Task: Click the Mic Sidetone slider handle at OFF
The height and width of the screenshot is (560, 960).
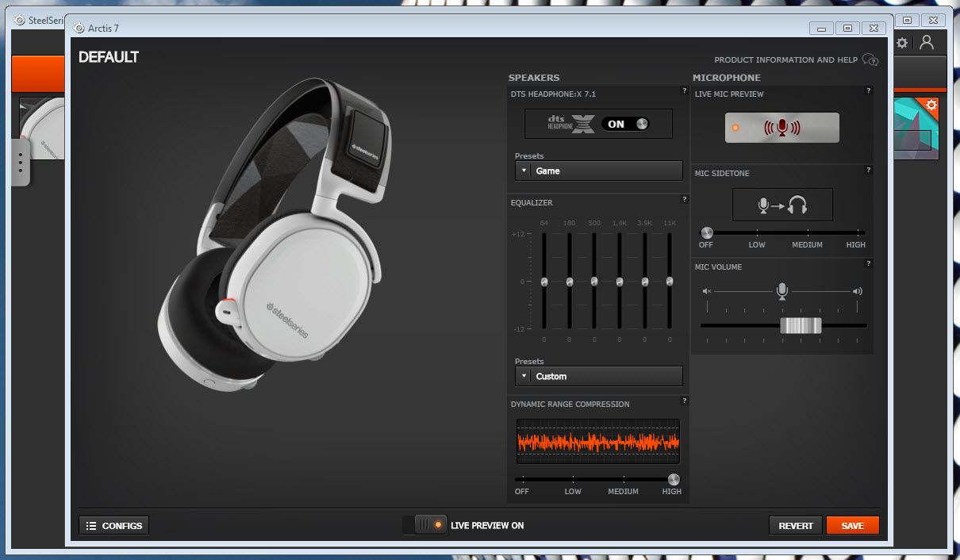Action: point(707,232)
